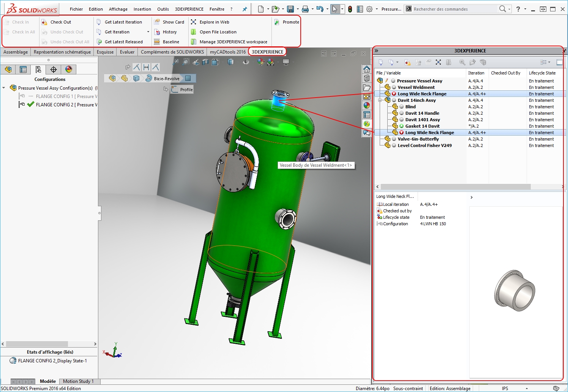Switch to Motion Study 1 tab
Viewport: 568px width, 392px height.
point(78,381)
